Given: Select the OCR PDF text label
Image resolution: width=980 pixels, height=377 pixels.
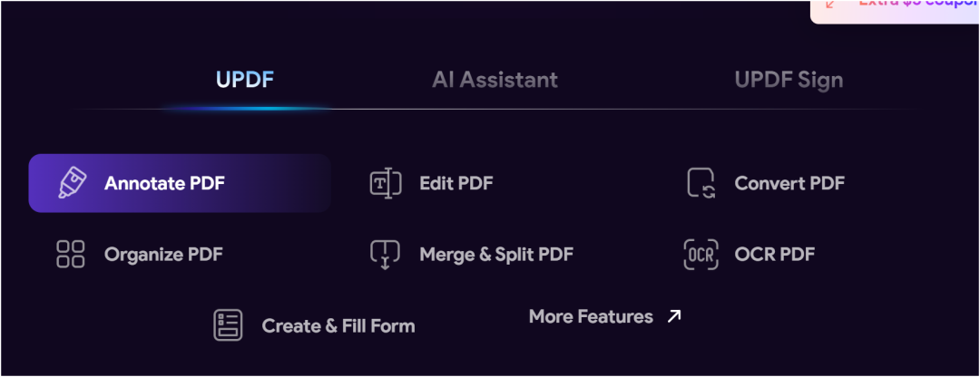Looking at the screenshot, I should coord(774,255).
